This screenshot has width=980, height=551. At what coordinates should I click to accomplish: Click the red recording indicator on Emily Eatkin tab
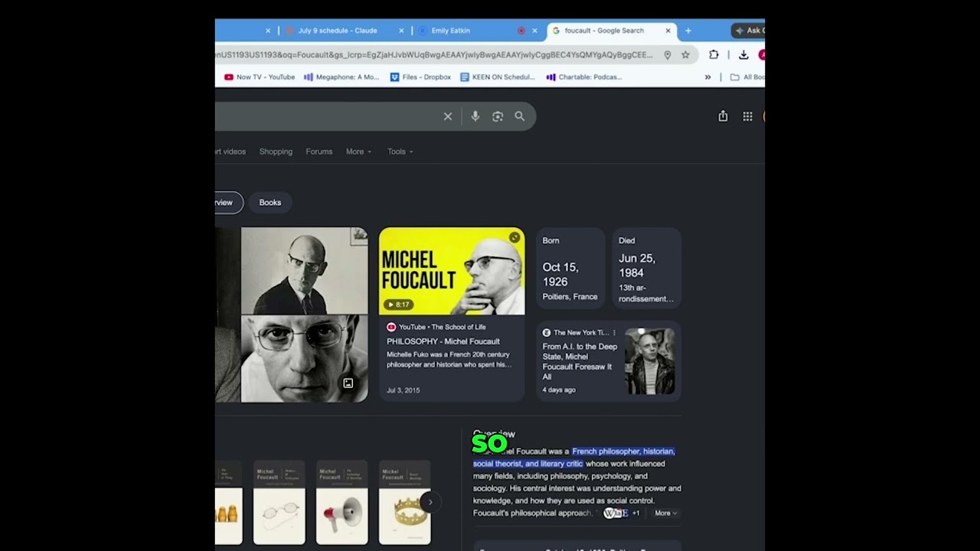[521, 31]
